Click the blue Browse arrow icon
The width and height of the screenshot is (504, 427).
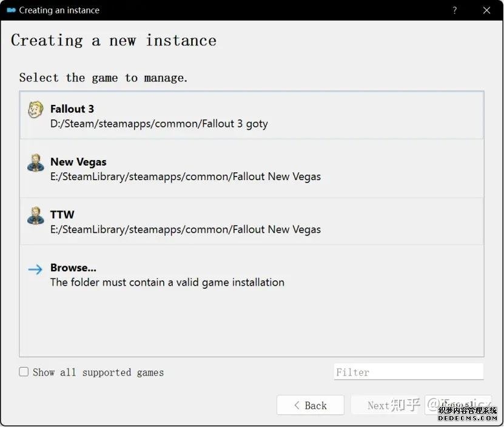click(35, 269)
